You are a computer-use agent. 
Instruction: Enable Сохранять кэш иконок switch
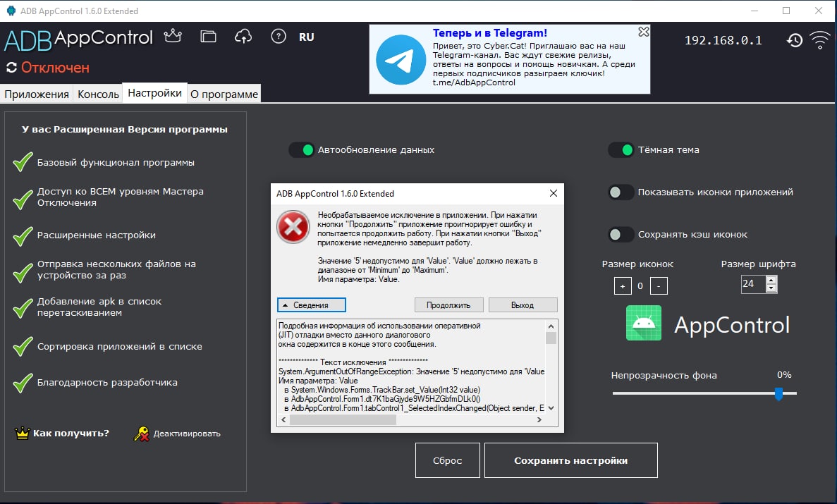tap(621, 235)
